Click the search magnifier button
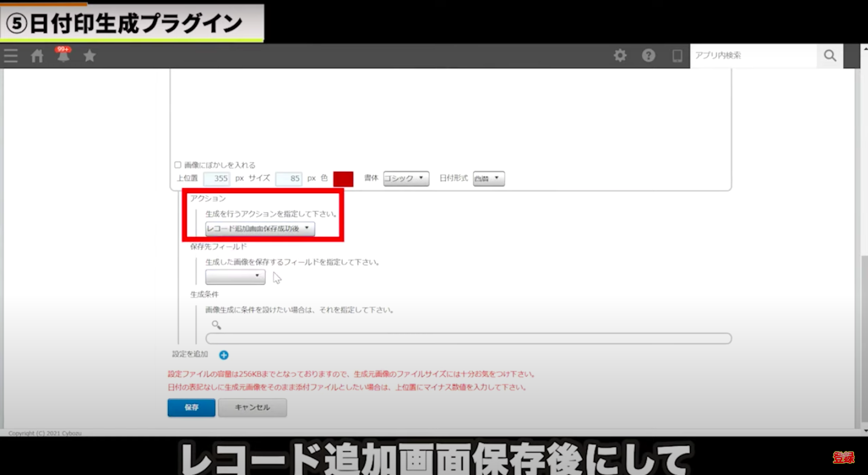The width and height of the screenshot is (868, 475). [x=830, y=56]
